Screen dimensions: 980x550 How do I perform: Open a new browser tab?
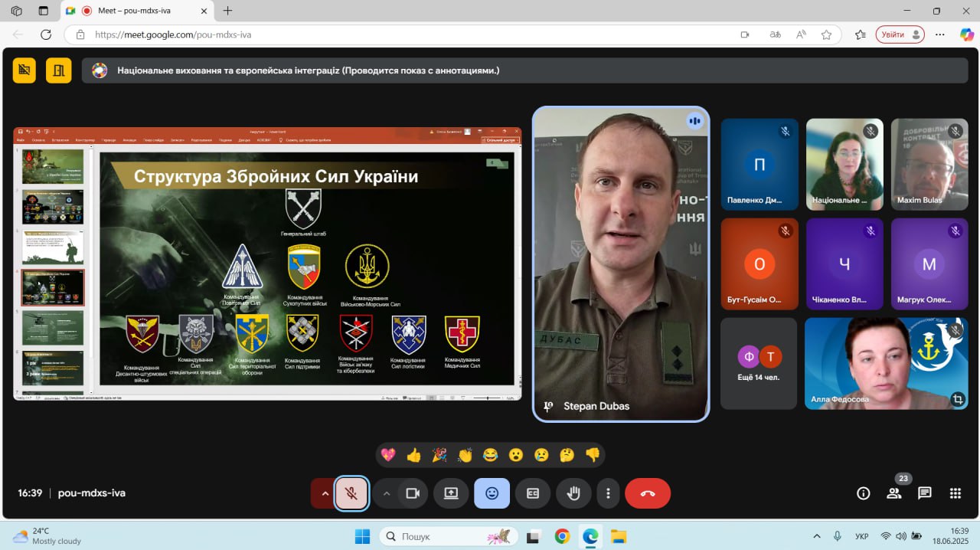227,11
